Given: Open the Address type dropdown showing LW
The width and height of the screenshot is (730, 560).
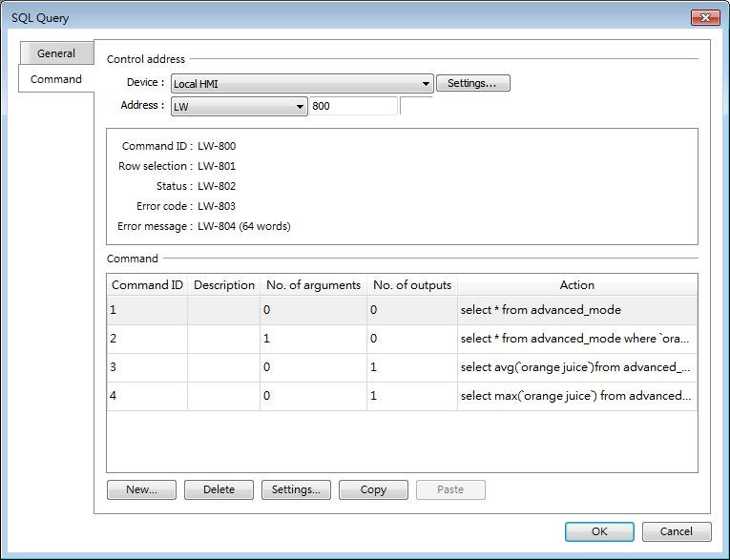Looking at the screenshot, I should tap(240, 107).
